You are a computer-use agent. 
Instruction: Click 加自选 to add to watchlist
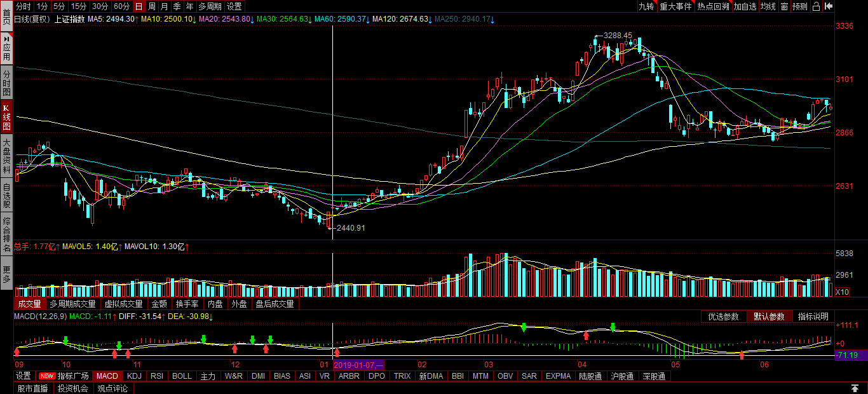(x=745, y=6)
